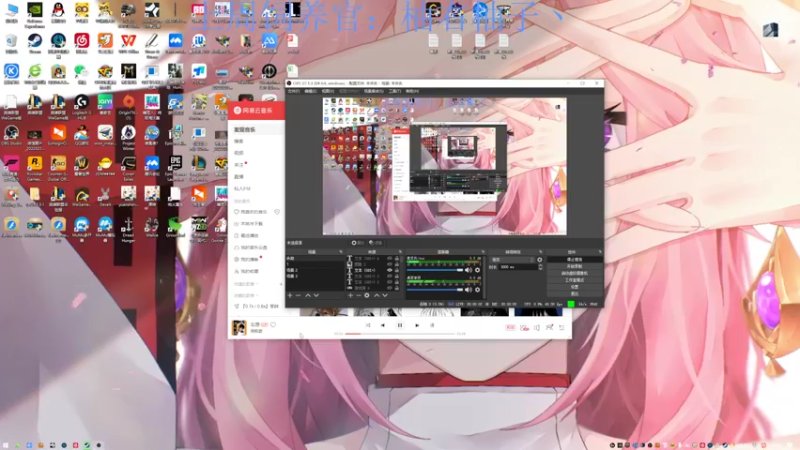Click Stop Streaming button in OBS Controls
Viewport: 800px width, 450px height.
coord(574,259)
